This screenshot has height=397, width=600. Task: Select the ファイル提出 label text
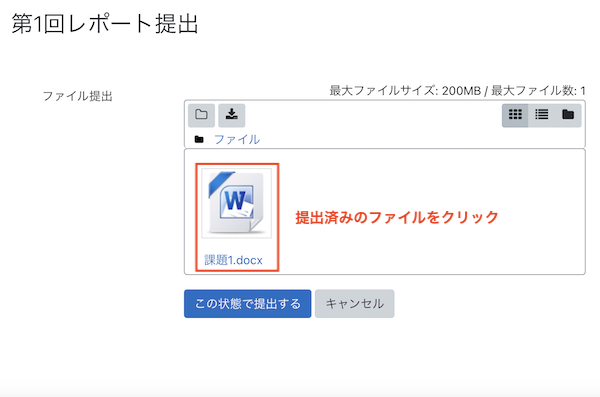point(77,96)
